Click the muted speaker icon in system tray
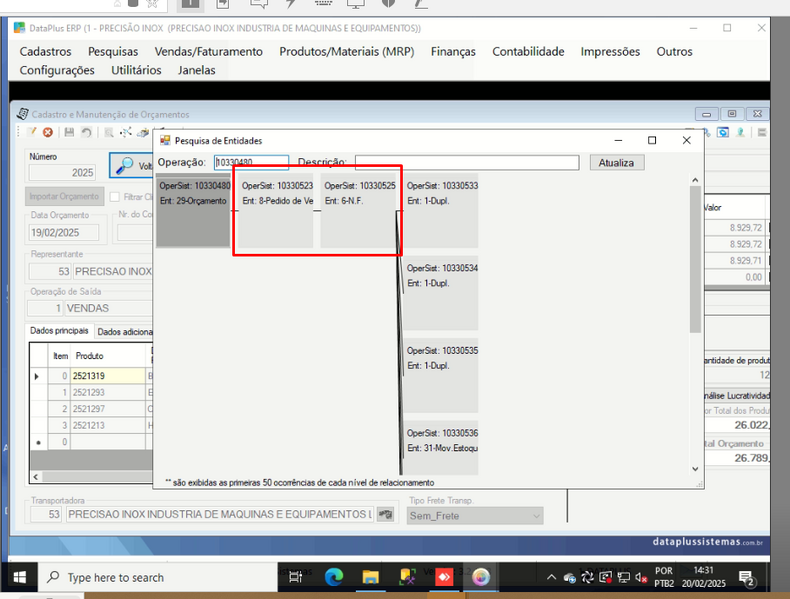 coord(641,578)
